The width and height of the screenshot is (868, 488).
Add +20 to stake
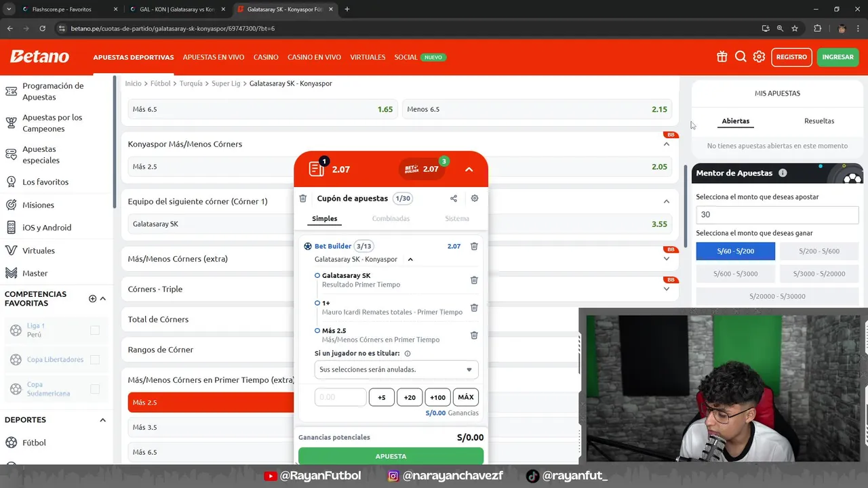(410, 397)
